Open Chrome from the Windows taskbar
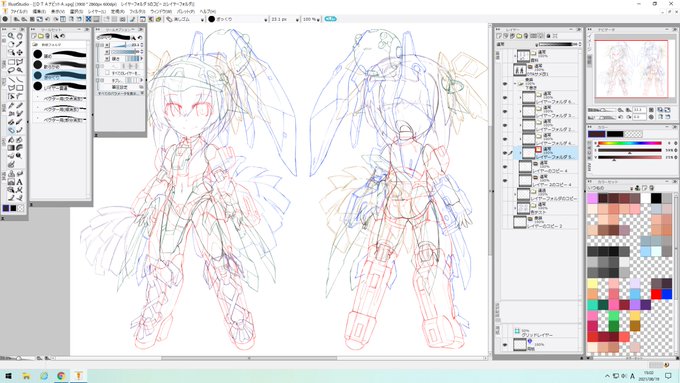The height and width of the screenshot is (383, 680). point(61,376)
